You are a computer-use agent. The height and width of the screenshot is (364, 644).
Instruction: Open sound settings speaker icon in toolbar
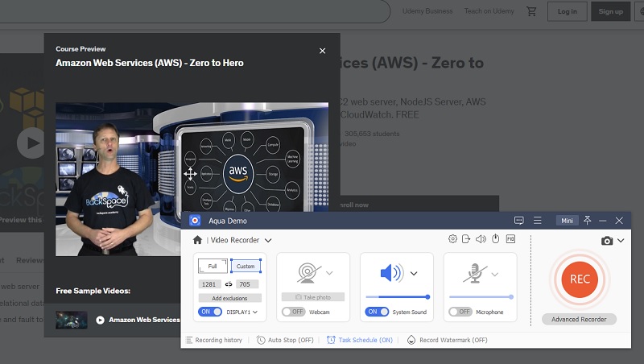481,238
